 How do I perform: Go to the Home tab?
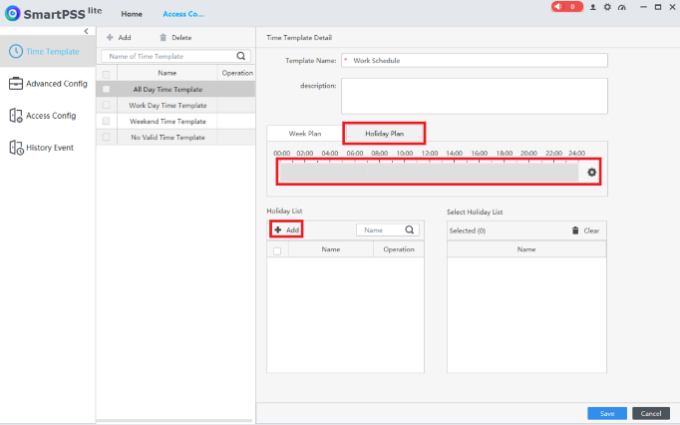tap(132, 14)
